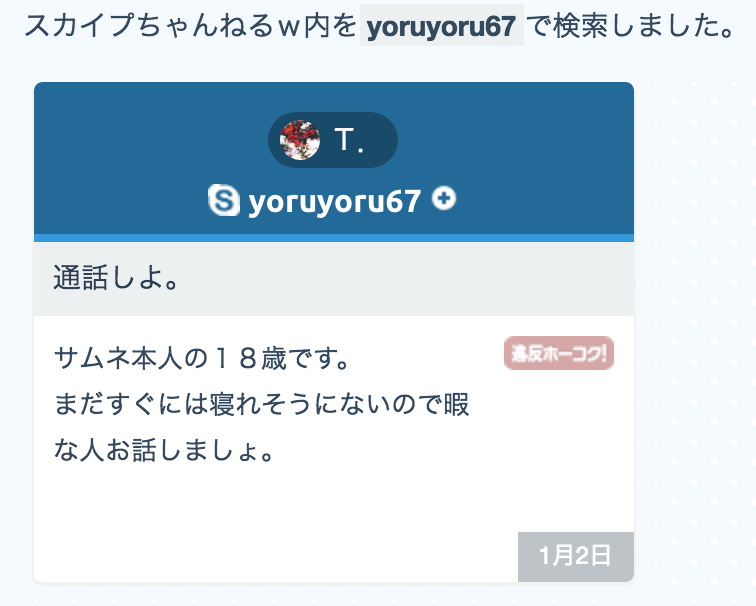Click the 1月2日 date badge
The width and height of the screenshot is (756, 606).
tap(576, 556)
